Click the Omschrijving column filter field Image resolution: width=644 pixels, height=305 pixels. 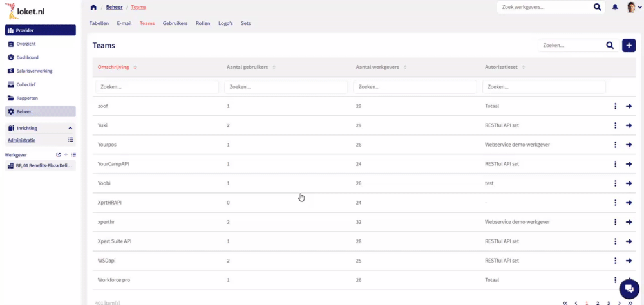tap(157, 86)
